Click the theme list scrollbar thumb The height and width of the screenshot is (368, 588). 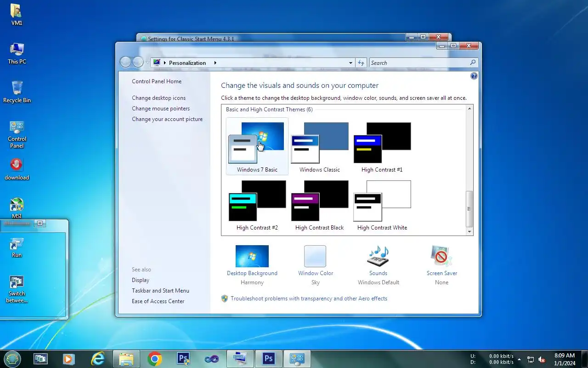click(x=469, y=209)
